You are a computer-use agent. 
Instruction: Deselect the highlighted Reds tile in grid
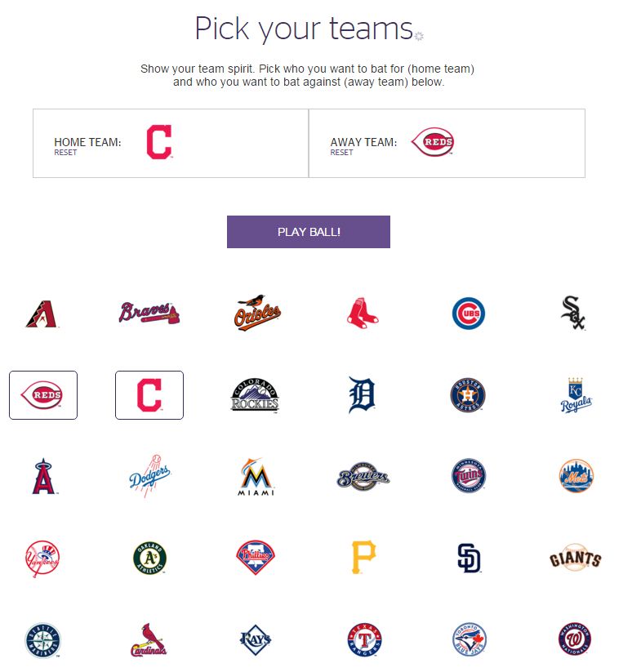43,395
